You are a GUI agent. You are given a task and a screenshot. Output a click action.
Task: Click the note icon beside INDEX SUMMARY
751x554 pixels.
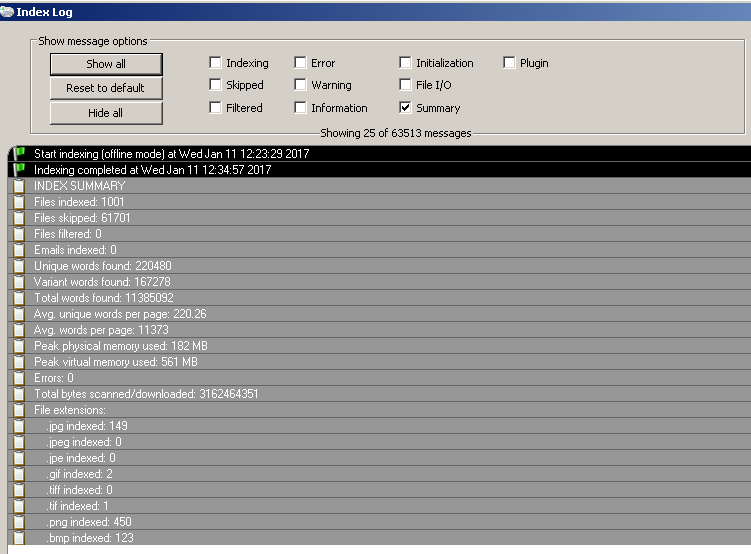pos(18,186)
